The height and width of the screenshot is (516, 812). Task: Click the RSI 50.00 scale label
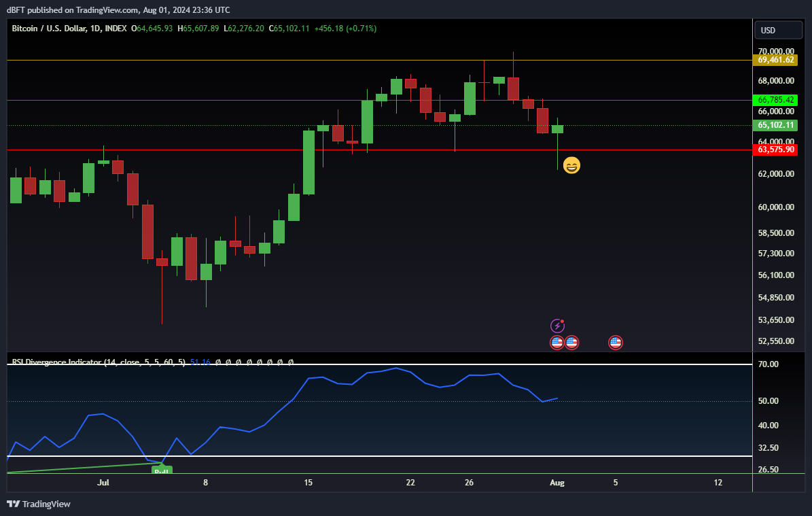(768, 401)
